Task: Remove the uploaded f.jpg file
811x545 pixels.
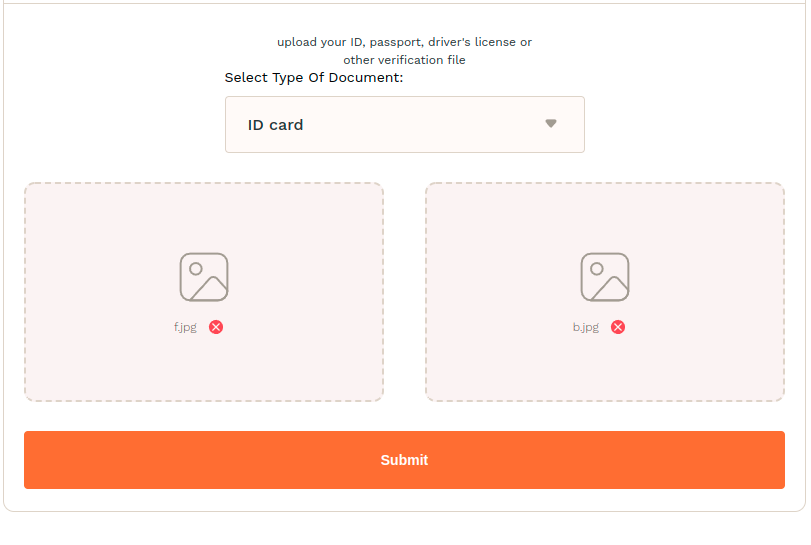Action: (216, 327)
